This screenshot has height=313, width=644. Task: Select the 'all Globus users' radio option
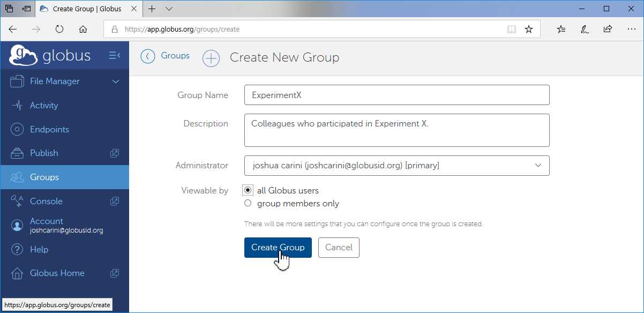coord(248,190)
